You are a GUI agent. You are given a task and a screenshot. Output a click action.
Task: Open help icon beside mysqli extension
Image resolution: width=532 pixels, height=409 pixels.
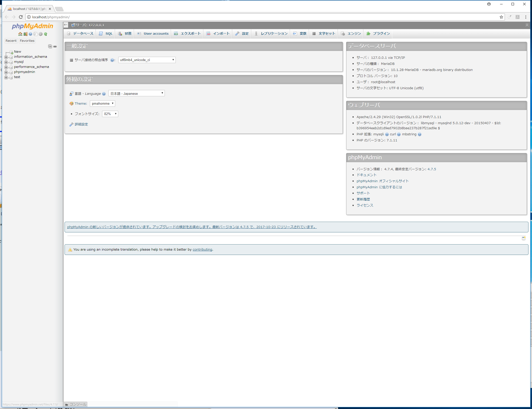click(x=387, y=134)
